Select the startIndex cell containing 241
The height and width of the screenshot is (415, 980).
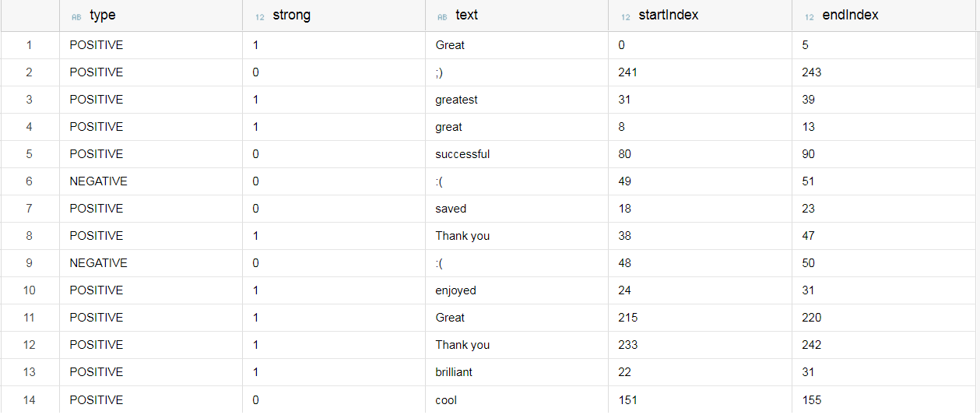click(x=700, y=72)
